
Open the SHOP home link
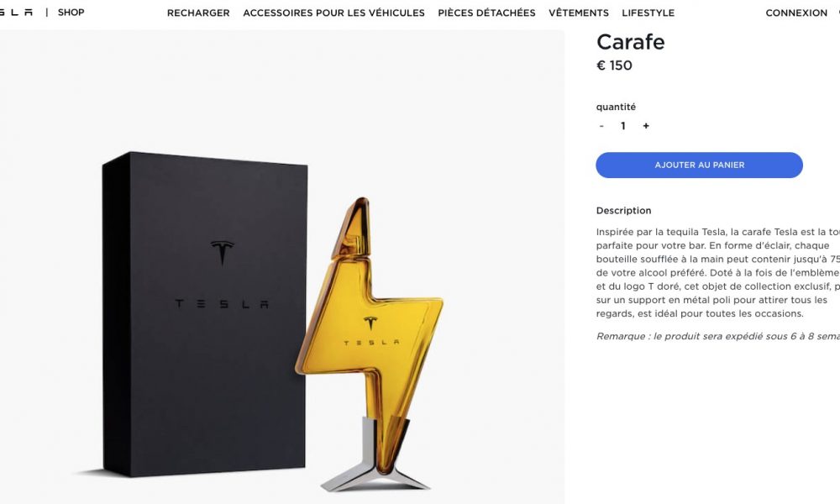[71, 13]
